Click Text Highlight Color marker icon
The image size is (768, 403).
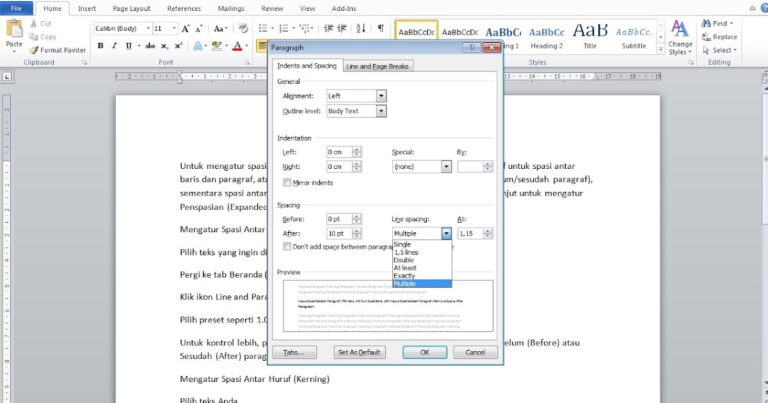click(x=216, y=46)
